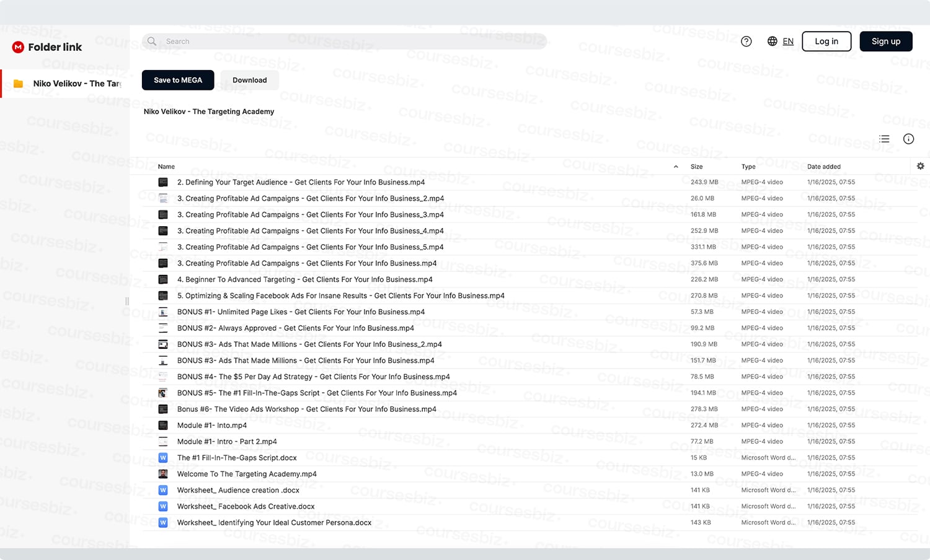Click the Log in button

tap(826, 42)
